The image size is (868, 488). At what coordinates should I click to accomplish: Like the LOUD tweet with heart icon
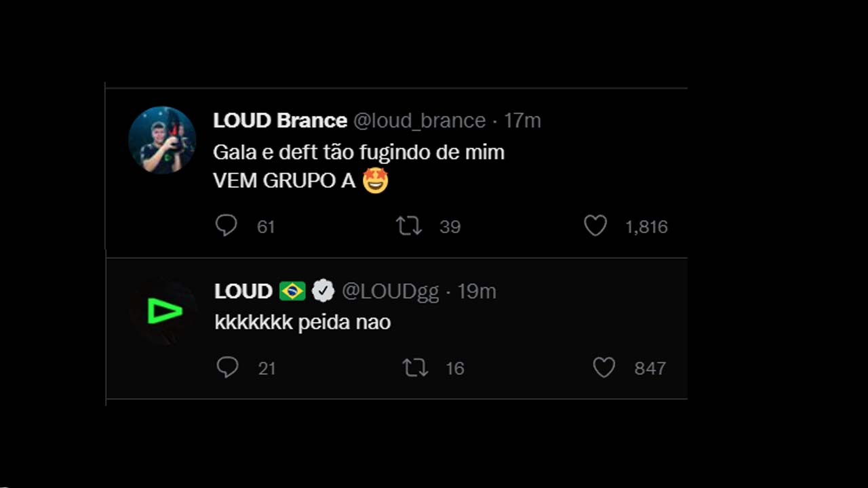604,367
